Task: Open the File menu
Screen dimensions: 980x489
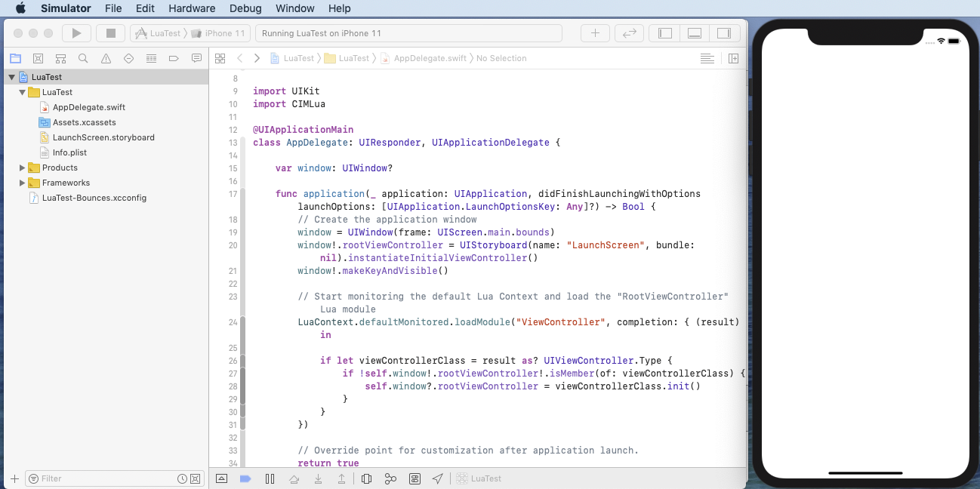Action: [113, 8]
